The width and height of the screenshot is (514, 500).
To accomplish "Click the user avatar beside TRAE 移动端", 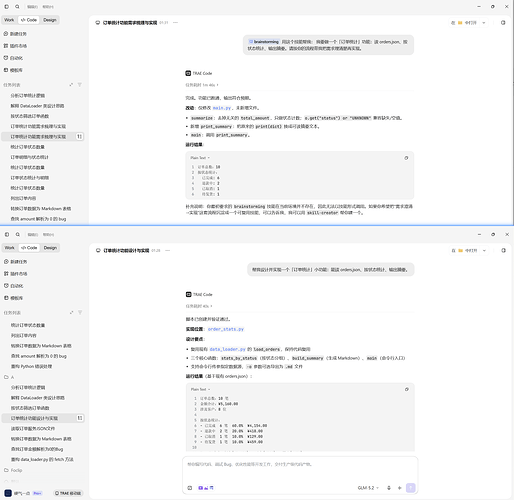I will (8, 493).
